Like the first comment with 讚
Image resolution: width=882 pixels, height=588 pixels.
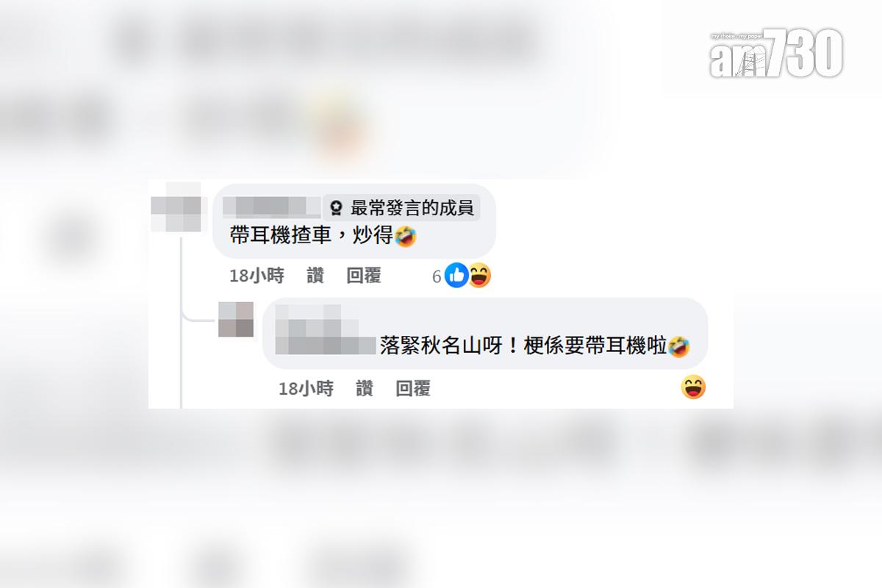coord(315,276)
